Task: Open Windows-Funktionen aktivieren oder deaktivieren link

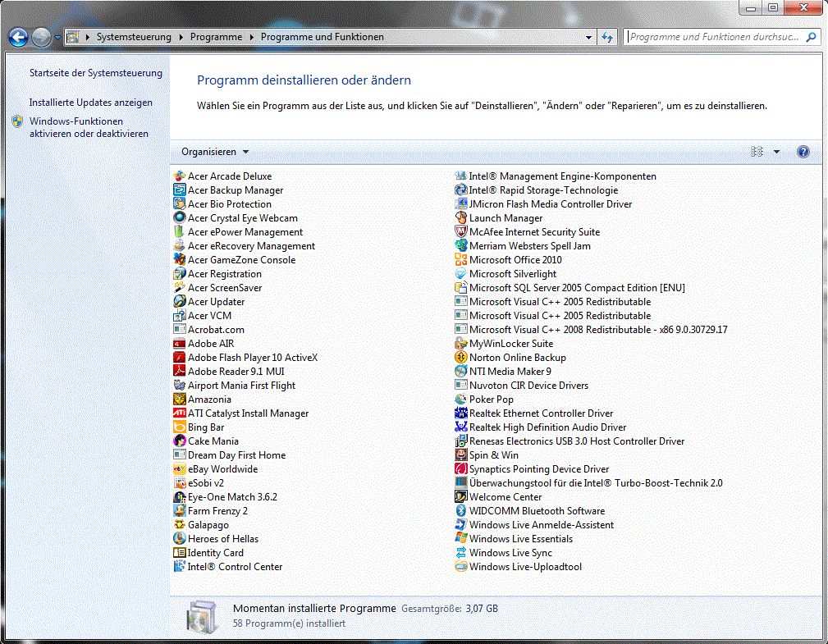Action: 89,127
